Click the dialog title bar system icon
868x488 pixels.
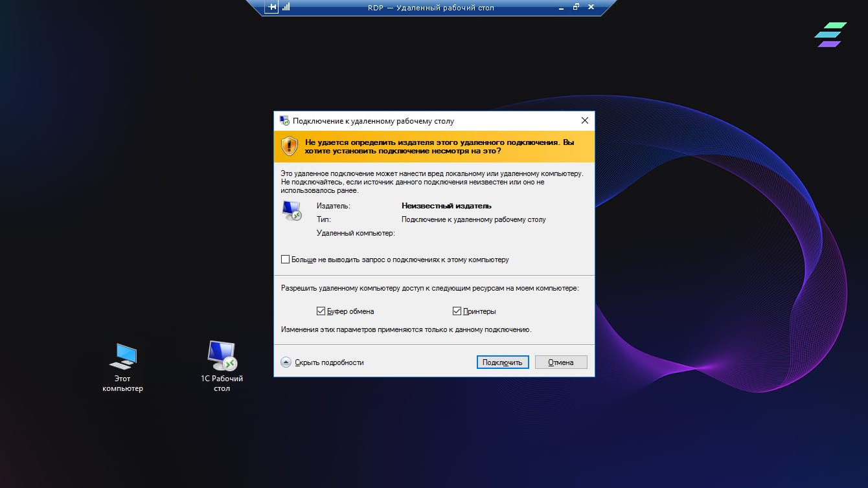284,120
